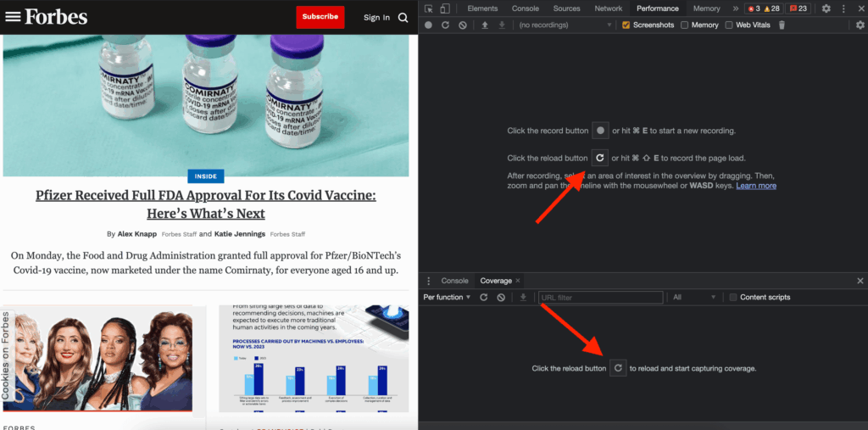Switch to the Network tab
Image resolution: width=868 pixels, height=430 pixels.
[609, 8]
